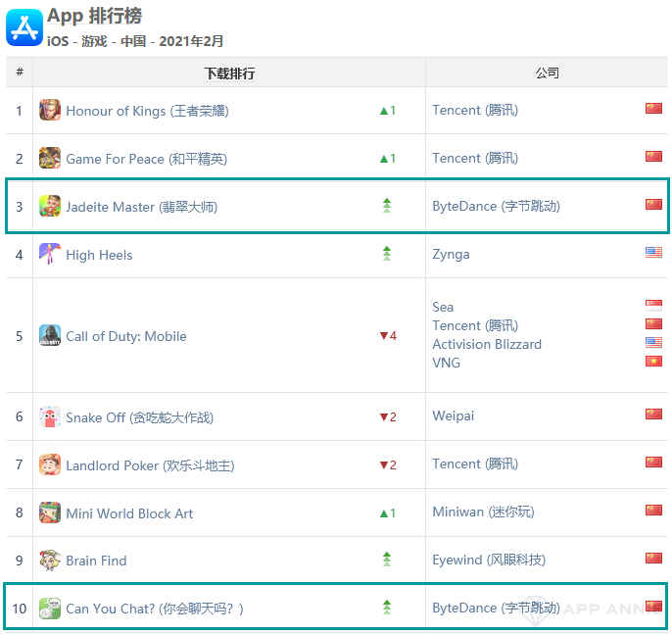Open High Heels game icon
The width and height of the screenshot is (672, 634).
[50, 254]
